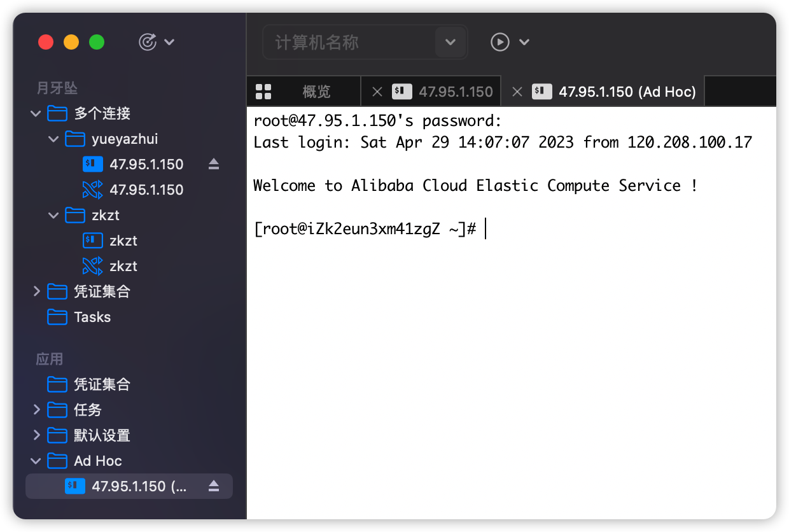Screen dimensions: 789x532
Task: Click the 计算机名称 computer name field
Action: 350,42
